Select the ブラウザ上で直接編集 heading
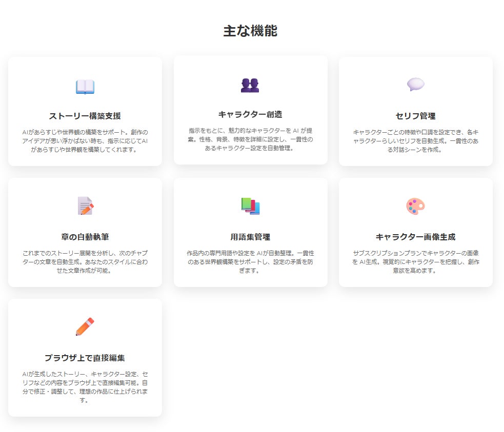The image size is (504, 432). (x=85, y=358)
